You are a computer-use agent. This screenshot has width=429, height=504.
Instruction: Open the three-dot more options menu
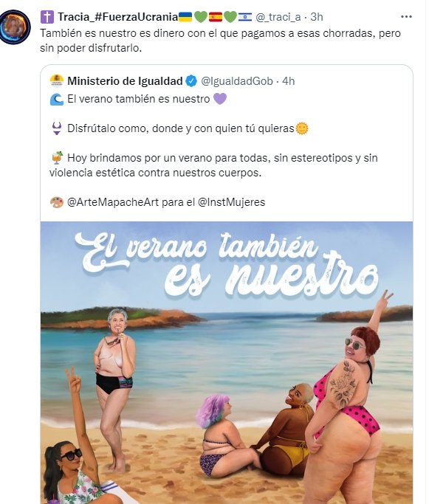[406, 17]
